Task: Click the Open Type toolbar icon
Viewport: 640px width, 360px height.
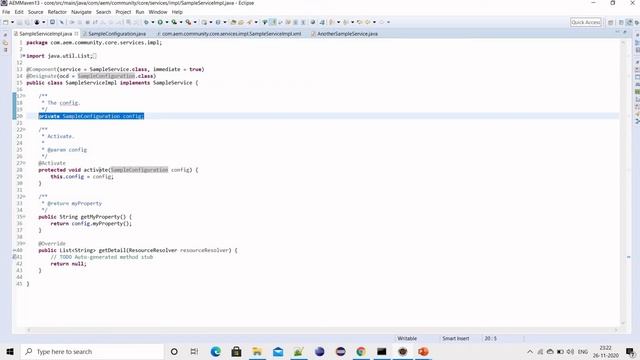Action: pos(233,22)
